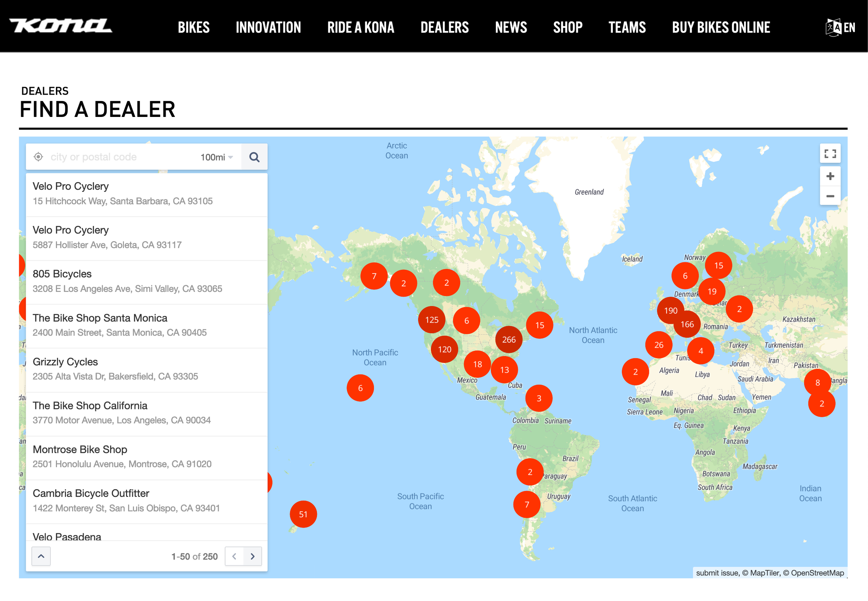
Task: Open the BIKES menu item
Action: tap(194, 27)
